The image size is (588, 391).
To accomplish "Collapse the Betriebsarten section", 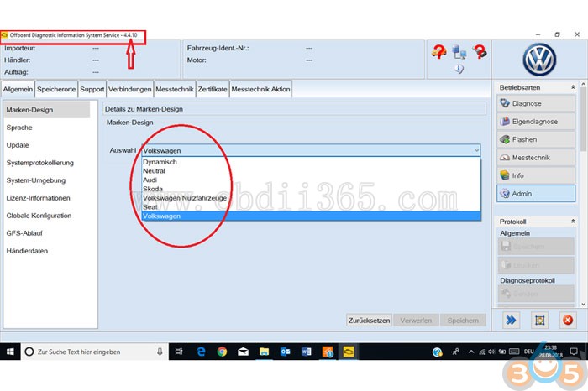I will click(x=573, y=87).
